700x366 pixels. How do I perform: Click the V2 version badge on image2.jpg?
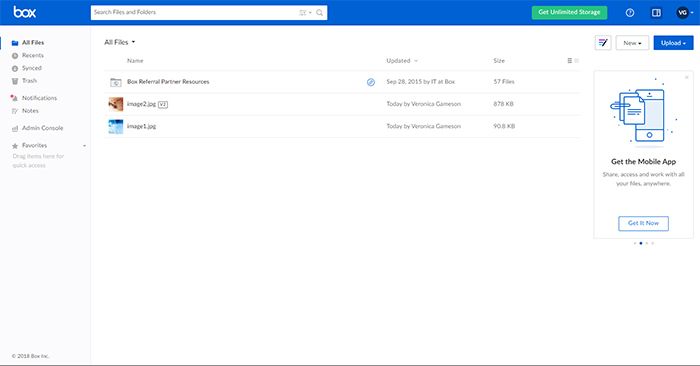point(163,104)
